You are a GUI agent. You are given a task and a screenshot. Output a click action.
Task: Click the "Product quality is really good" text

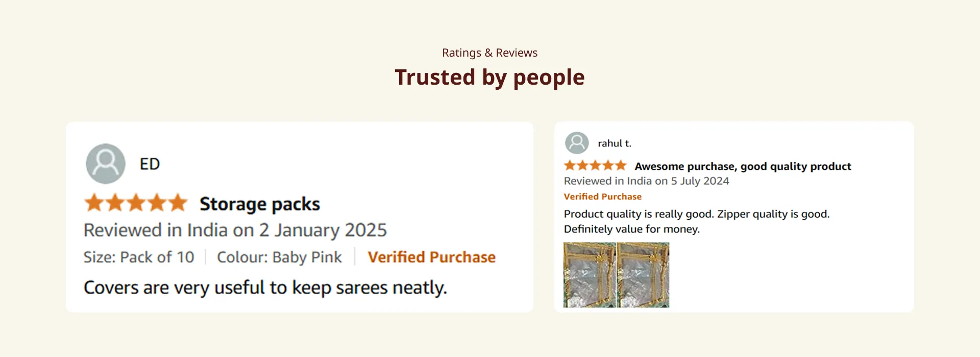click(x=696, y=214)
